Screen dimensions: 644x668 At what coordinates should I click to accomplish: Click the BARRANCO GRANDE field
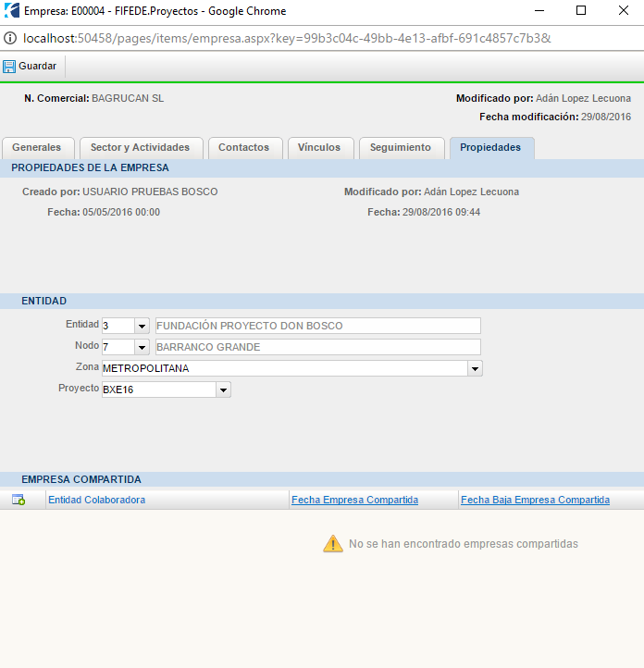point(317,347)
